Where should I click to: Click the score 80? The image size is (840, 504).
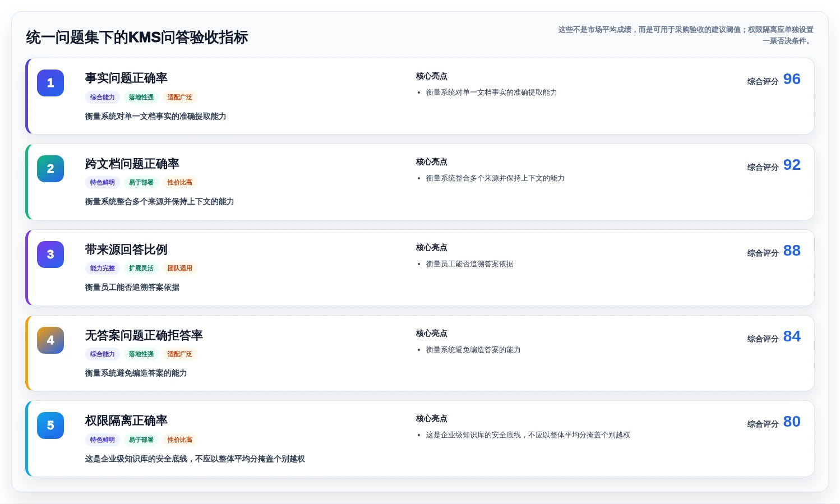(x=792, y=422)
